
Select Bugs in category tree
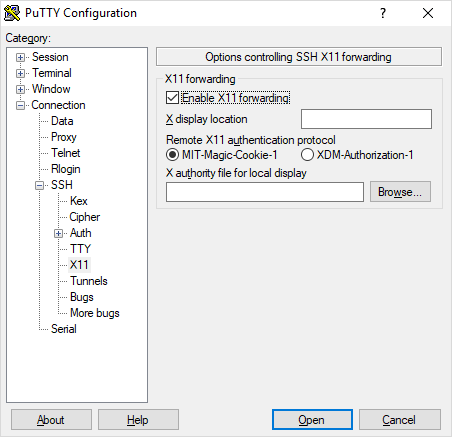point(82,297)
